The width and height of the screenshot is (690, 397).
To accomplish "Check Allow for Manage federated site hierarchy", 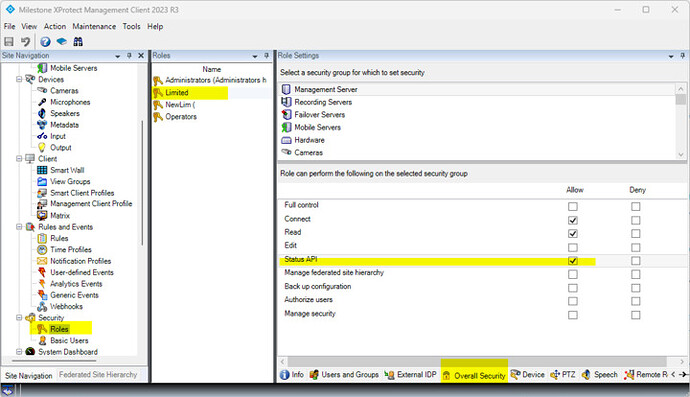I will tap(573, 274).
